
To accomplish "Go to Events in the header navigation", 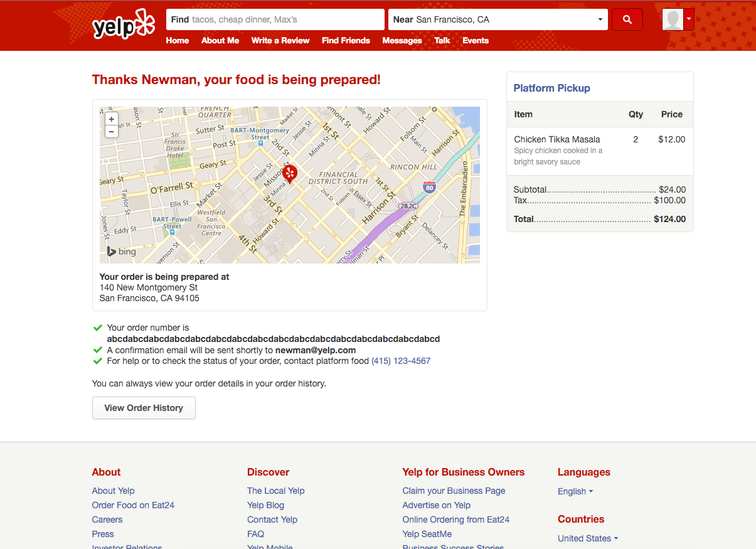I will [x=476, y=40].
